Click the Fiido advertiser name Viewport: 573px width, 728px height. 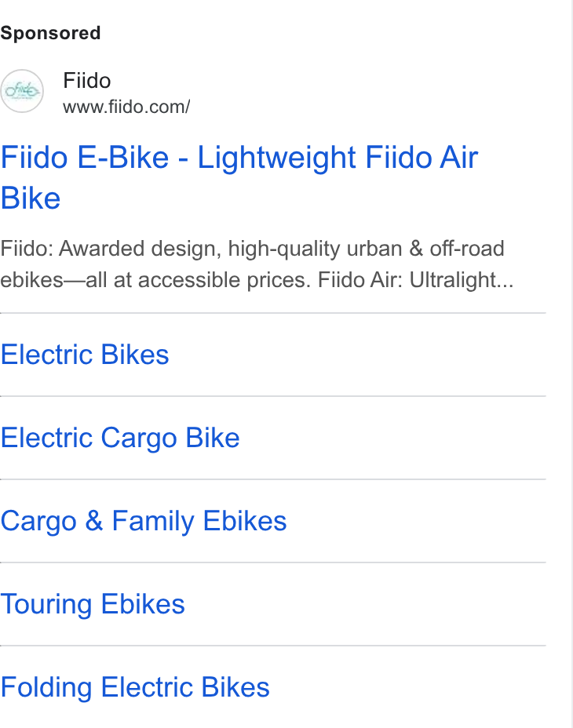point(87,81)
